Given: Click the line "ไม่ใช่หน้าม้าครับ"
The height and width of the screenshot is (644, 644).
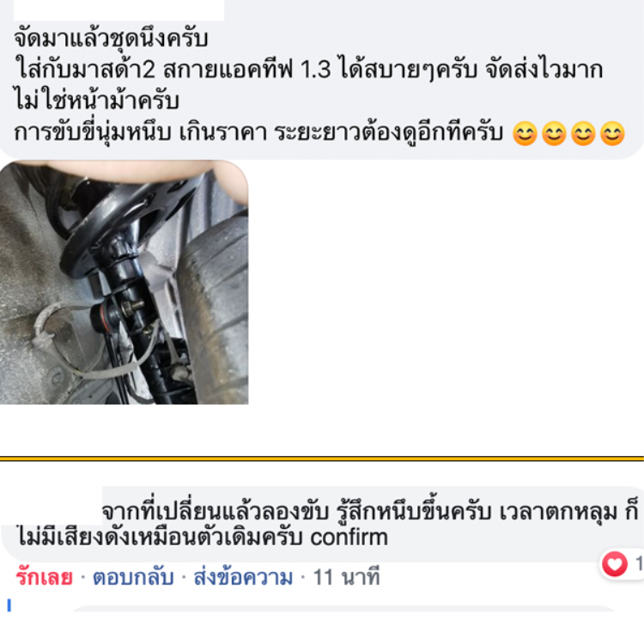Looking at the screenshot, I should (x=96, y=101).
